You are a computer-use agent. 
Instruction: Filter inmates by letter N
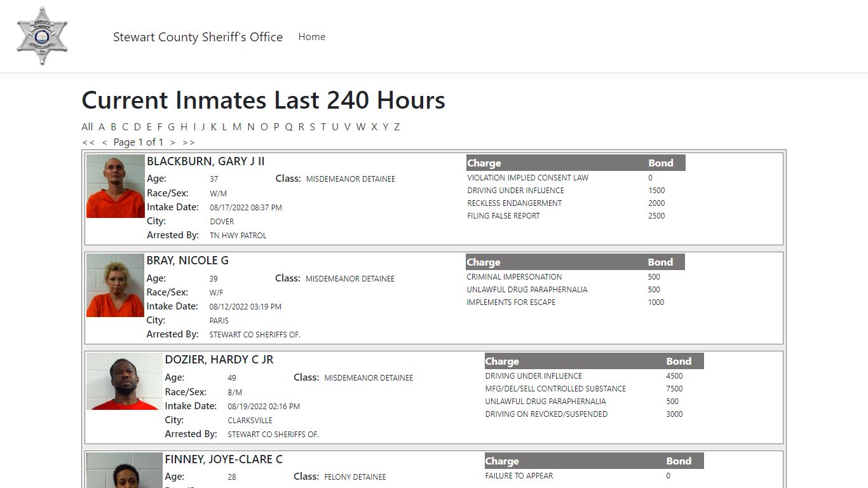[x=251, y=126]
